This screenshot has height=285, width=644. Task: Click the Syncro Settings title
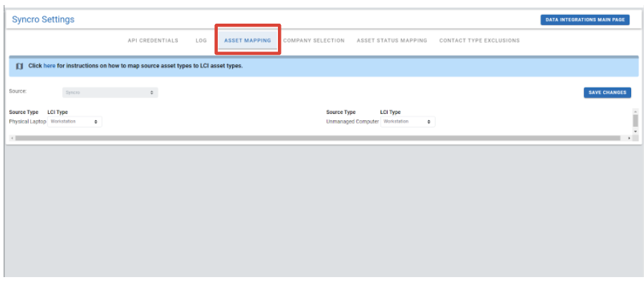(43, 20)
